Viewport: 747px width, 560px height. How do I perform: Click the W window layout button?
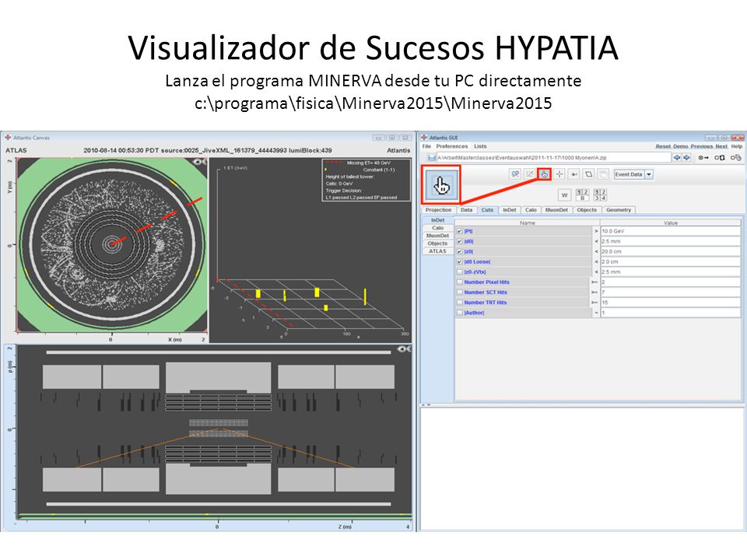[565, 194]
